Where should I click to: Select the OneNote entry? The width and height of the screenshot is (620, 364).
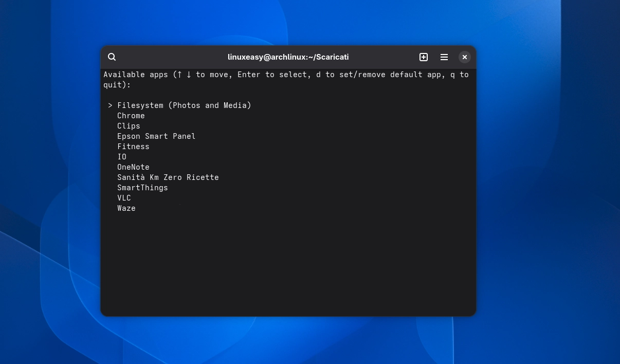(x=133, y=167)
